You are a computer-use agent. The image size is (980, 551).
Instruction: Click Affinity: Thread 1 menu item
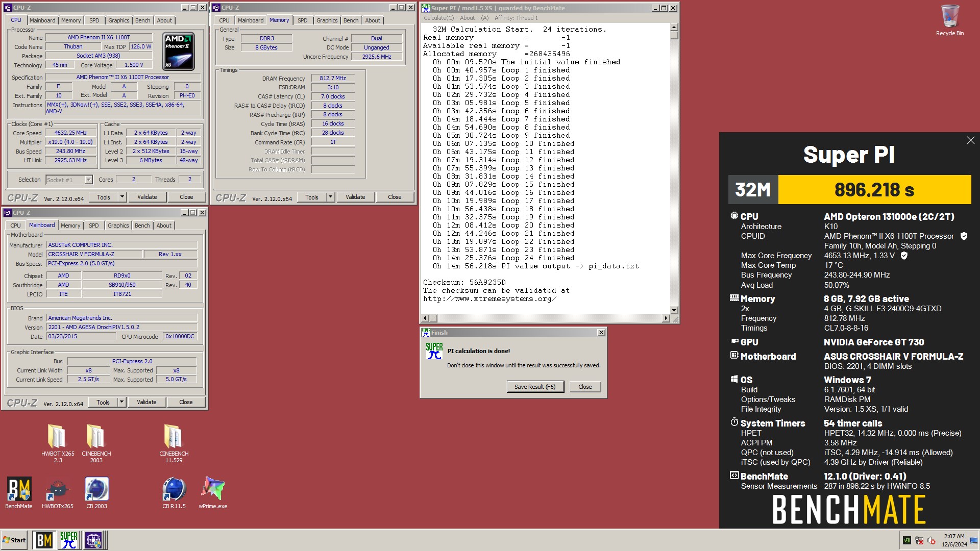[x=516, y=18]
